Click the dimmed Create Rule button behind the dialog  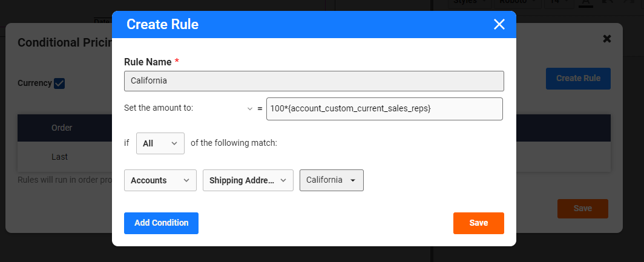[x=578, y=79]
